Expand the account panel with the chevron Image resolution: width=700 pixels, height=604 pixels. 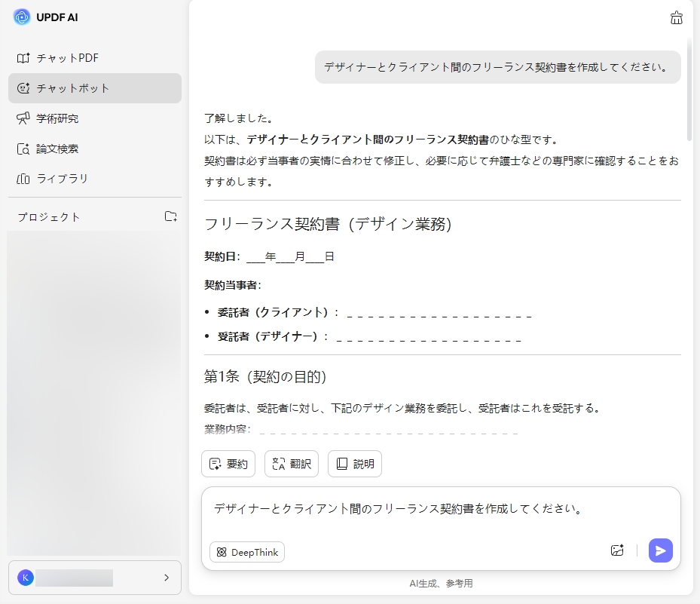pos(167,578)
